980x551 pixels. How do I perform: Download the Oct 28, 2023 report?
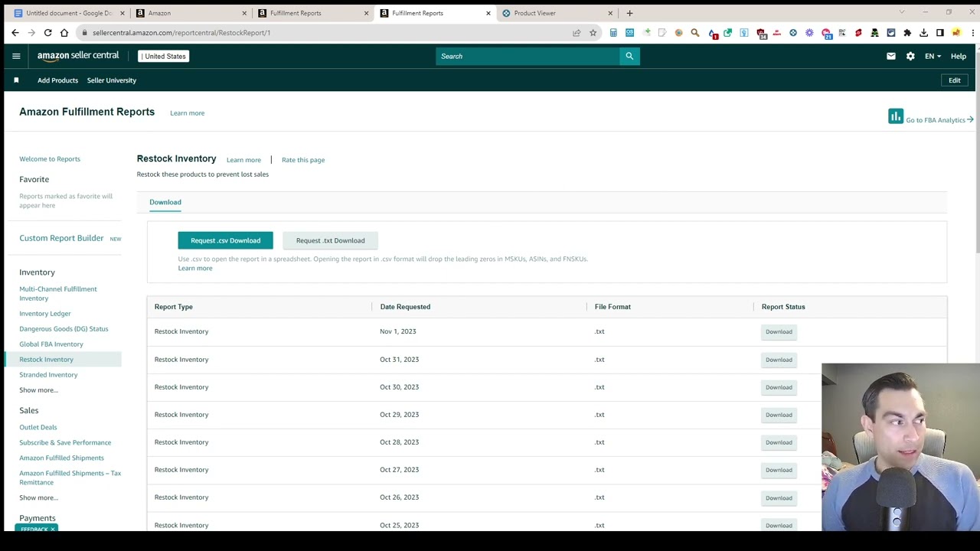[779, 442]
